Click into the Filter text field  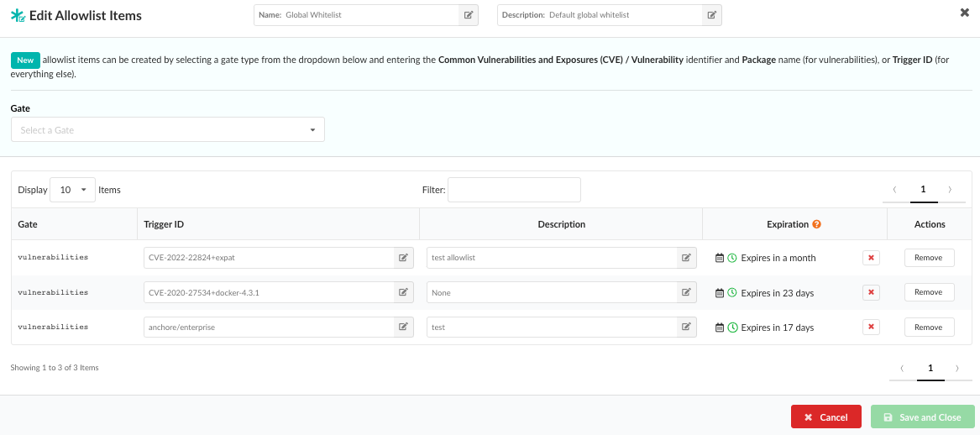[x=514, y=190]
